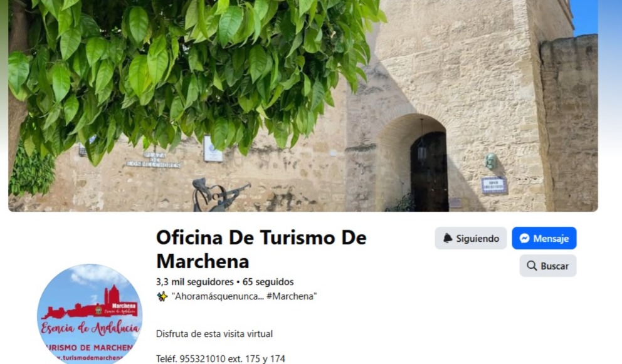Click the Disfruta de esta visita virtual text
622x364 pixels.
pyautogui.click(x=214, y=334)
